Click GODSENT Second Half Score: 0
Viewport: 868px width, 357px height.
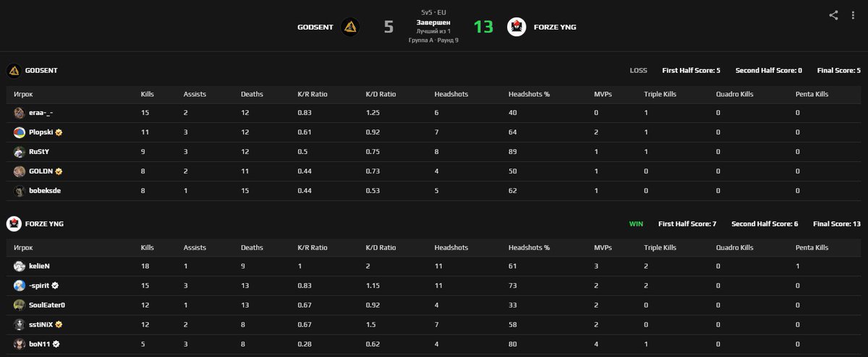pos(769,70)
